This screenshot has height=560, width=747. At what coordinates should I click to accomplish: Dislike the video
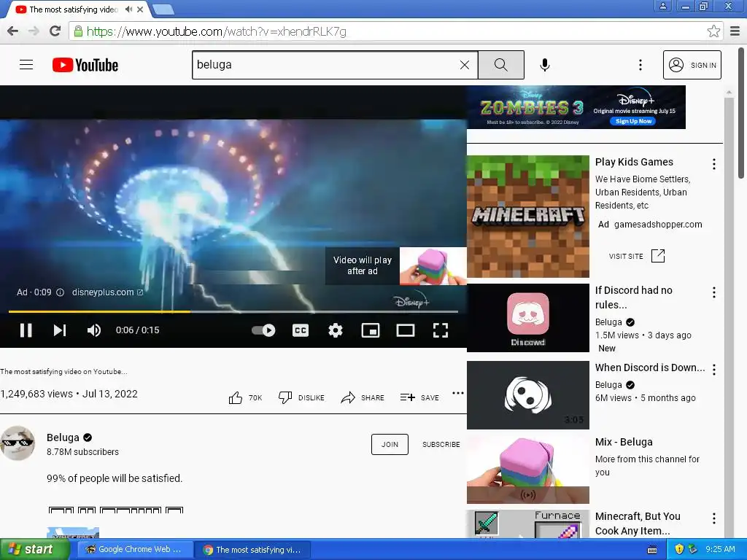pos(301,397)
